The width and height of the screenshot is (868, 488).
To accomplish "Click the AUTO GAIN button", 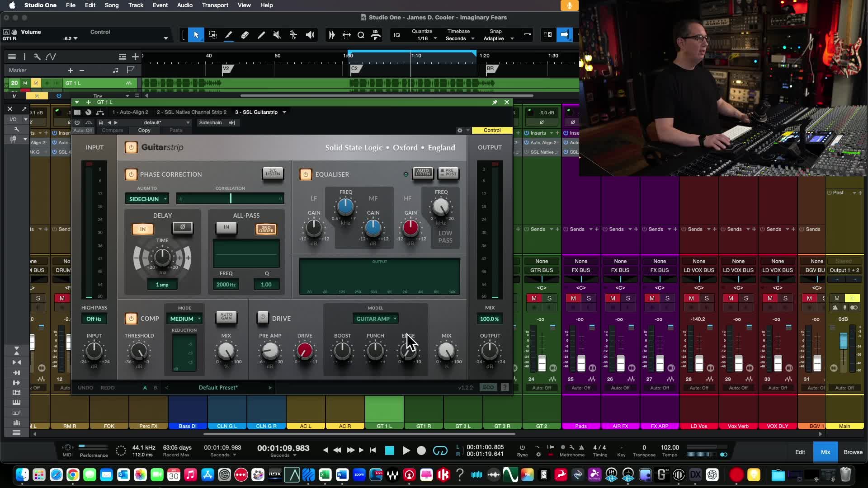I will [x=226, y=316].
